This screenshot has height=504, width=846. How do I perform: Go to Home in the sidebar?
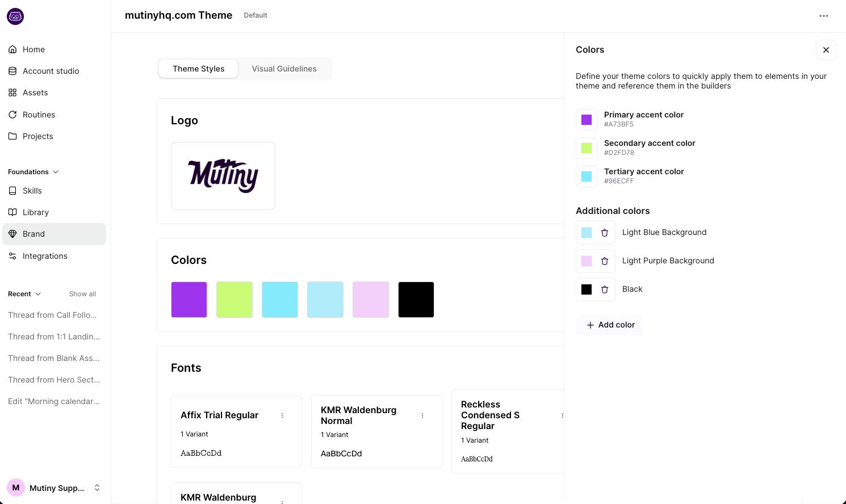pos(55,49)
